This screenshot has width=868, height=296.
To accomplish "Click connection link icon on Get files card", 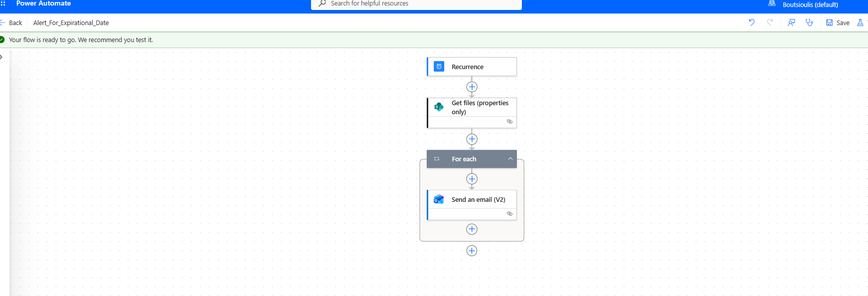I will click(x=509, y=122).
